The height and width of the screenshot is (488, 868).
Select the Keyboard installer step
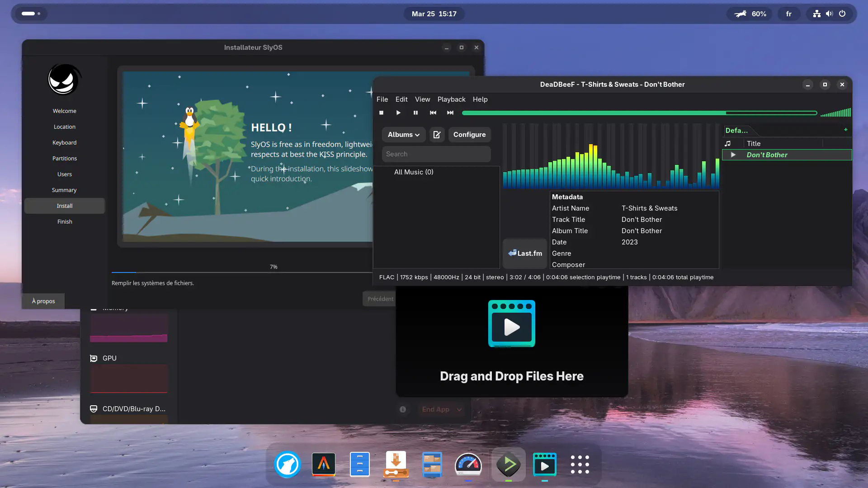(65, 142)
